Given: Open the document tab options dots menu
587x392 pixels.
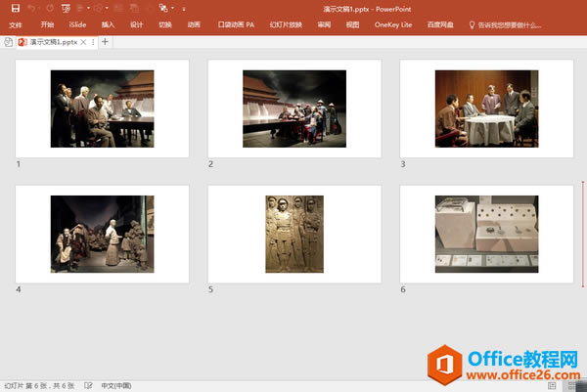Looking at the screenshot, I should point(93,42).
